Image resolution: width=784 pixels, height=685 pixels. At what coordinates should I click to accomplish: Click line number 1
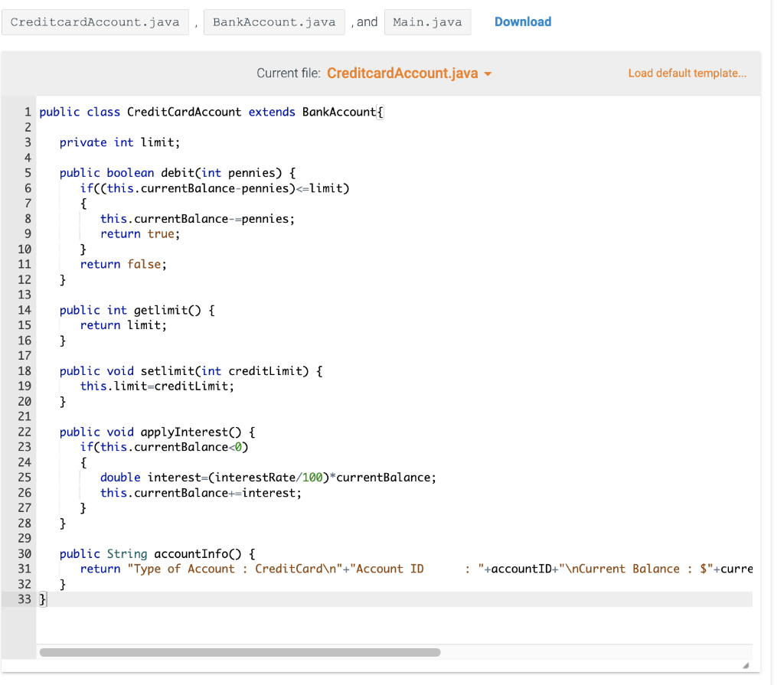(28, 112)
